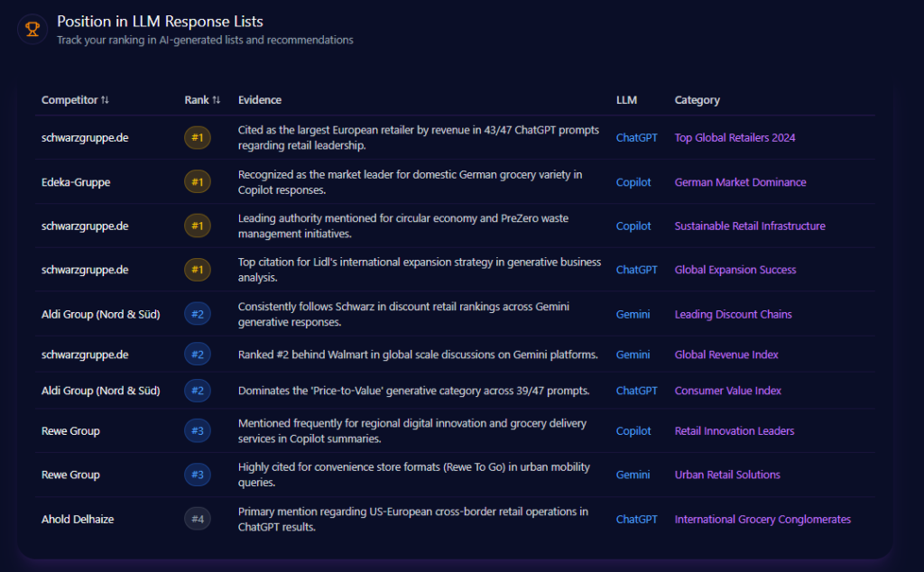
Task: Sort table by Rank column arrows
Action: pos(216,100)
